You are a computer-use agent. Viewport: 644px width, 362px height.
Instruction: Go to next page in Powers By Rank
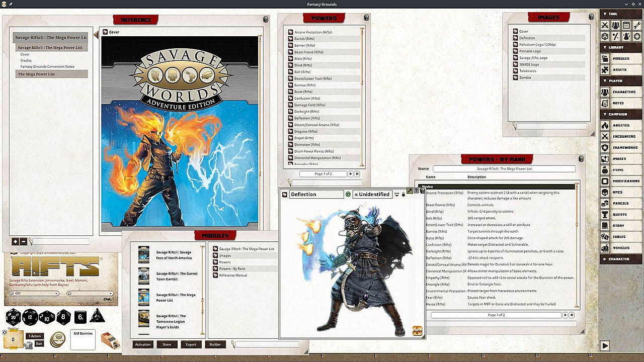565,315
